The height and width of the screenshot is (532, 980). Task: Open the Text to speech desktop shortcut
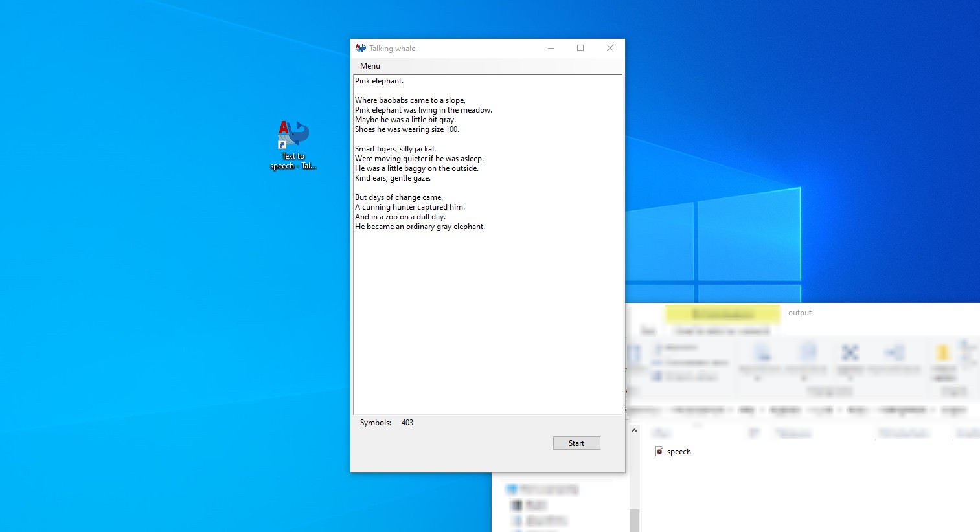point(293,146)
